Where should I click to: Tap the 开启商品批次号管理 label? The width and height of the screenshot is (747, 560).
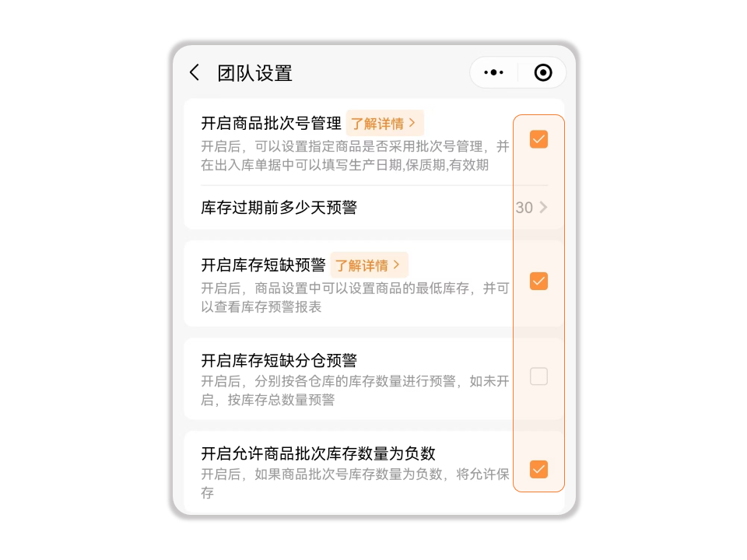[x=271, y=124]
